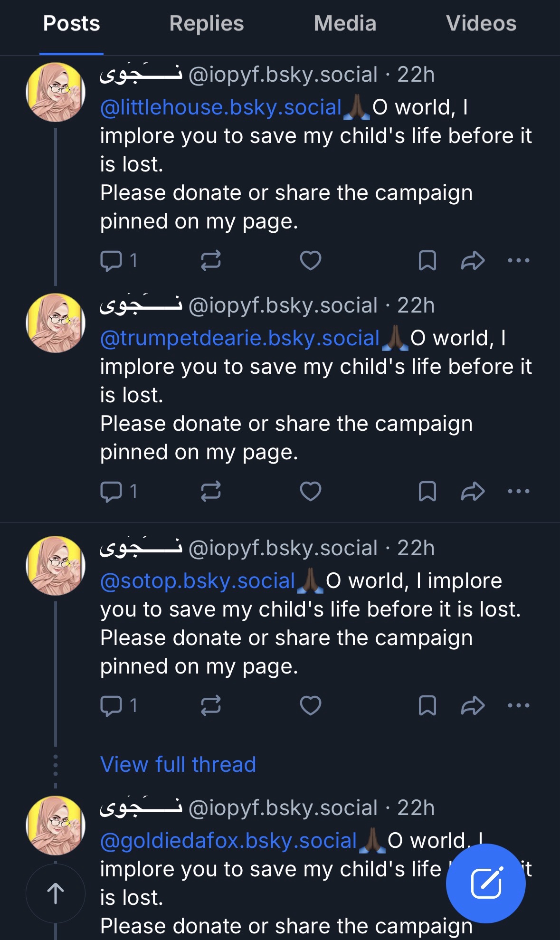Image resolution: width=560 pixels, height=940 pixels.
Task: Repost the @littlehouse mention post
Action: [210, 261]
